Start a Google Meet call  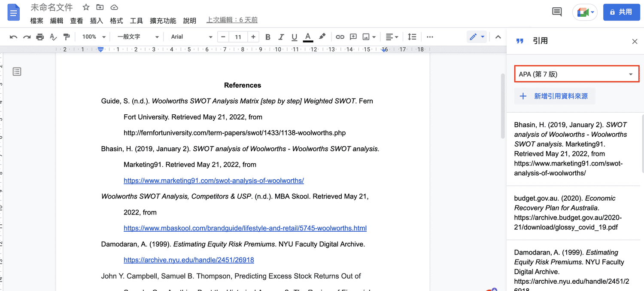(582, 12)
